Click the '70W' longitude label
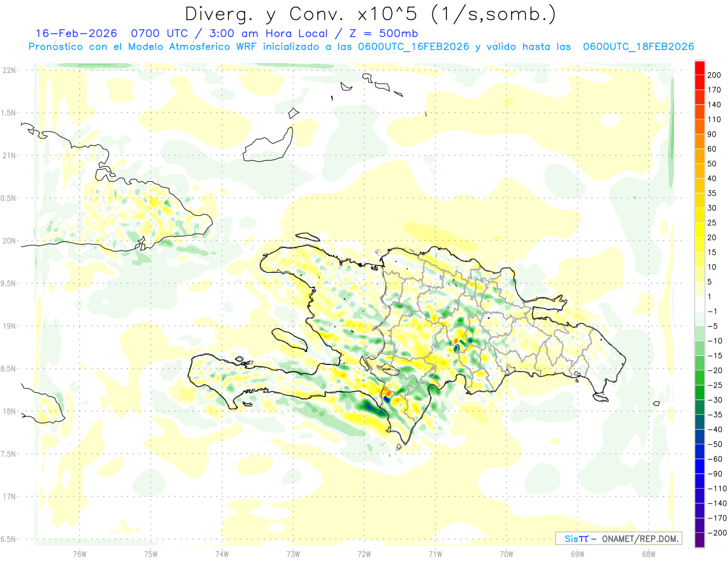This screenshot has width=728, height=562. pyautogui.click(x=507, y=554)
